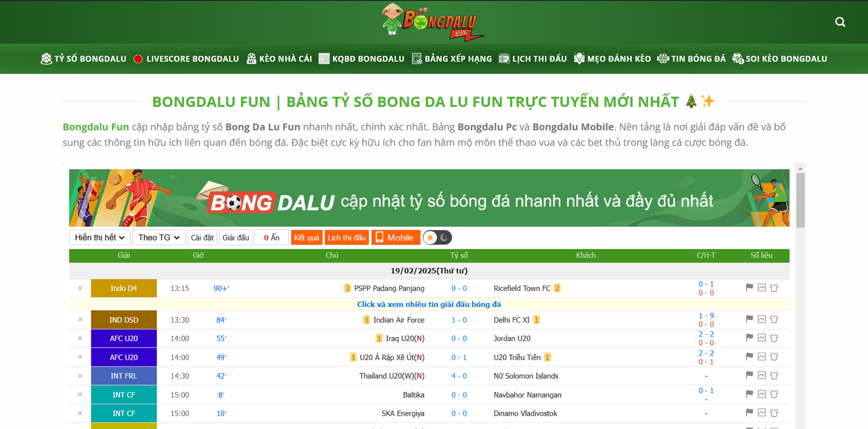Screen dimensions: 868x429
Task: Click chart icon in SKA Energiya row
Action: coord(762,413)
